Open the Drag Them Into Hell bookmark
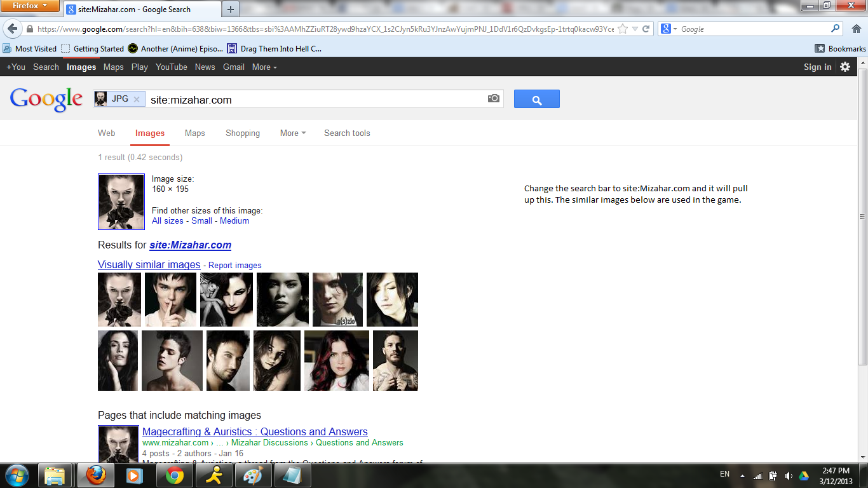Image resolution: width=868 pixels, height=488 pixels. coord(275,48)
